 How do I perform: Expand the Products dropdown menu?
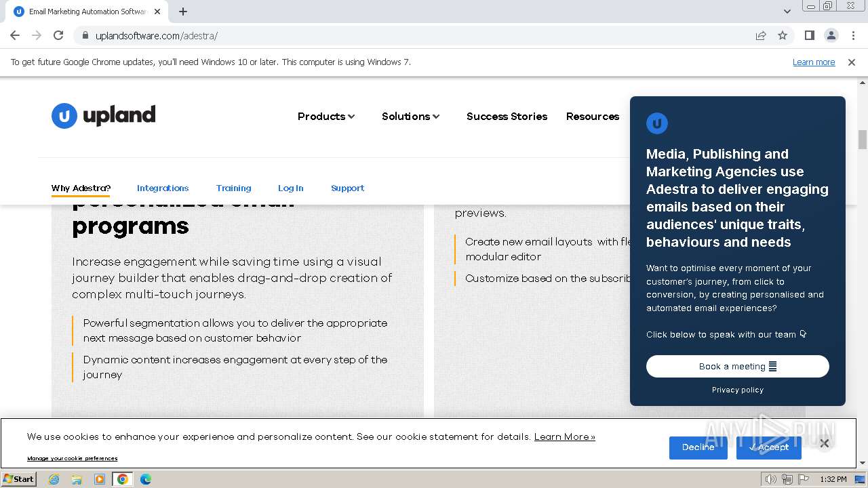pyautogui.click(x=326, y=117)
